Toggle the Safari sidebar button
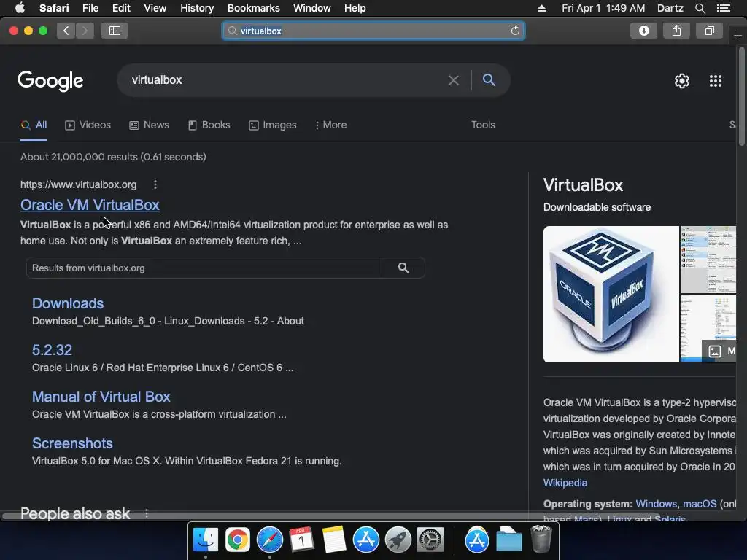Viewport: 747px width, 560px height. click(x=115, y=31)
